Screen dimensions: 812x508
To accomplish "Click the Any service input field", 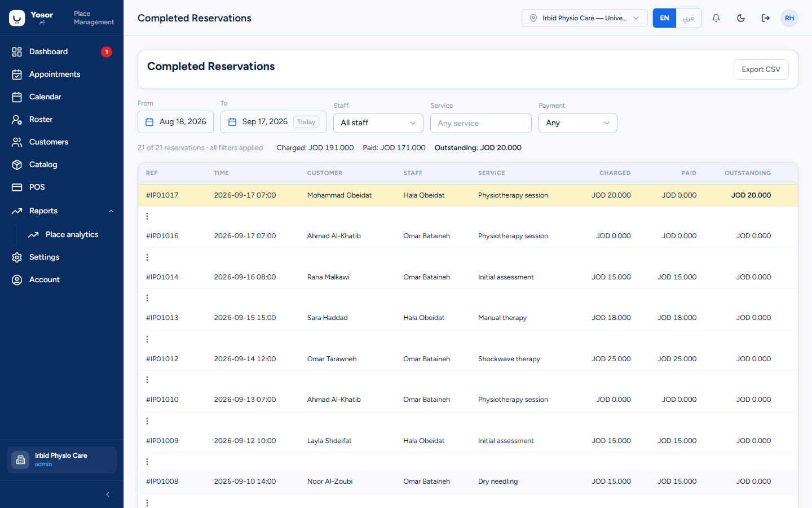I will 481,123.
